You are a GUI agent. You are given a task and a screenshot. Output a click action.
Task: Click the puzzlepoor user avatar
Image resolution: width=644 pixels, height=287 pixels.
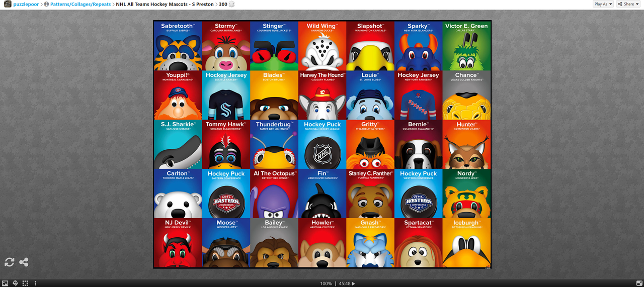coord(8,4)
